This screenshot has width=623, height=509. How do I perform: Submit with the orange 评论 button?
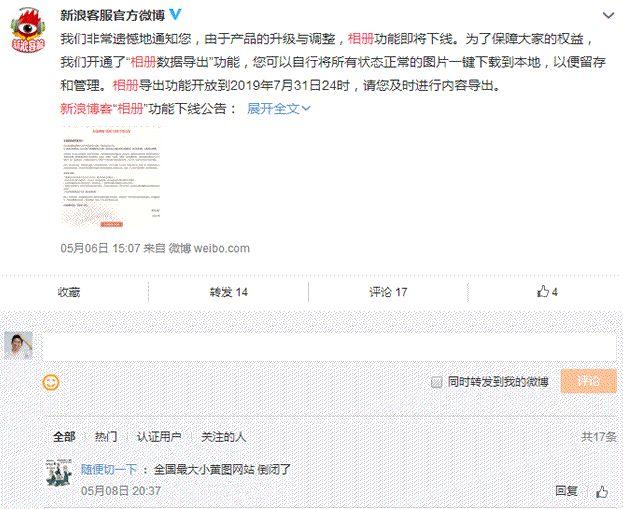[588, 381]
